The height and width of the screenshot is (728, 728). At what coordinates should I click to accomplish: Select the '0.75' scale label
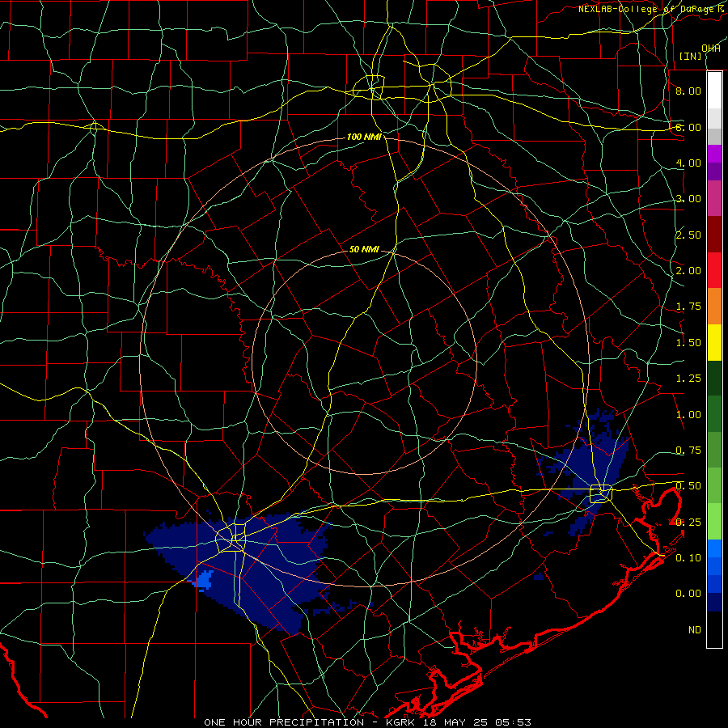(688, 451)
